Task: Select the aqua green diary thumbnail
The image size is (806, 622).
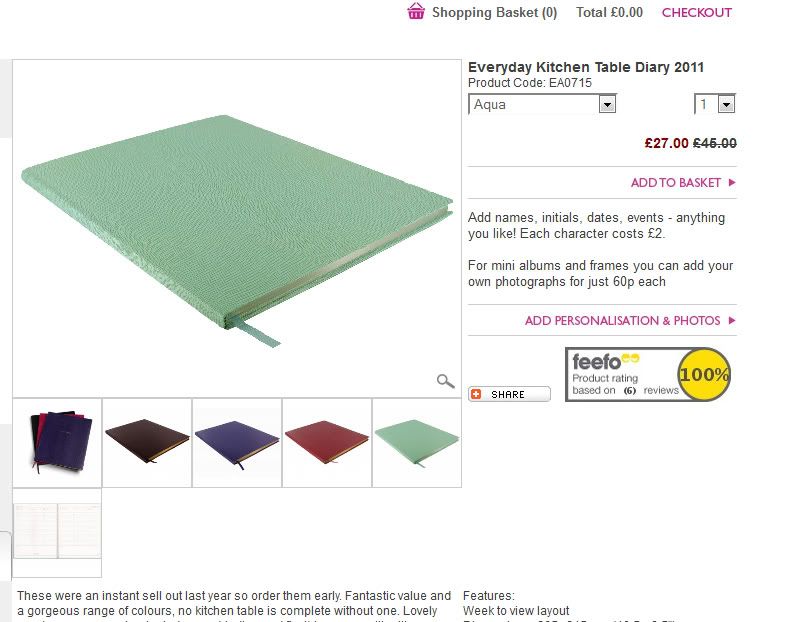Action: [x=417, y=443]
